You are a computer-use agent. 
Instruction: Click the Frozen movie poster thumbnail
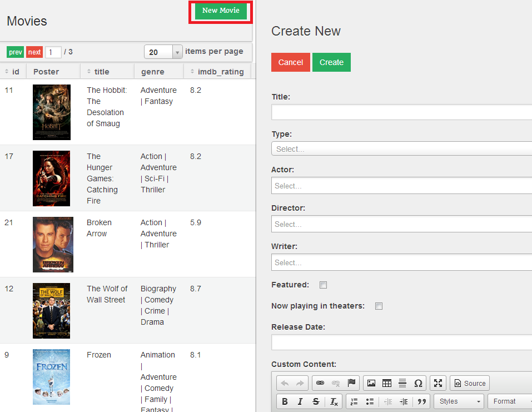tap(51, 376)
